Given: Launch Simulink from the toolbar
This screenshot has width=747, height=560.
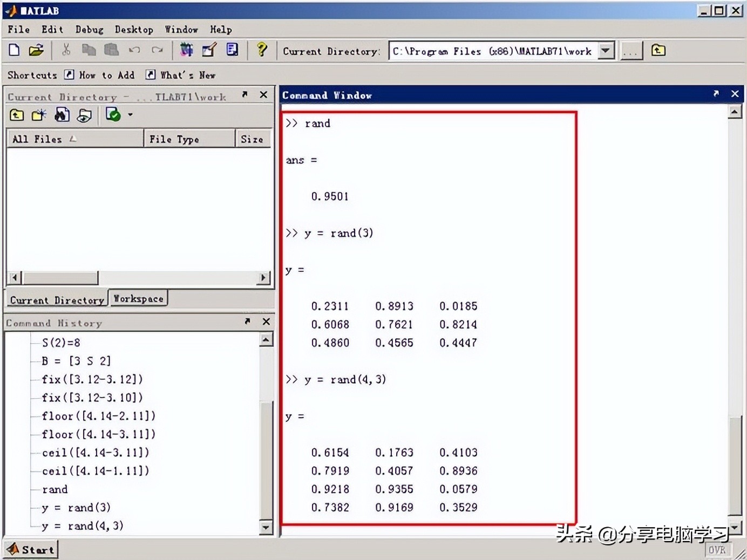Looking at the screenshot, I should coord(186,50).
